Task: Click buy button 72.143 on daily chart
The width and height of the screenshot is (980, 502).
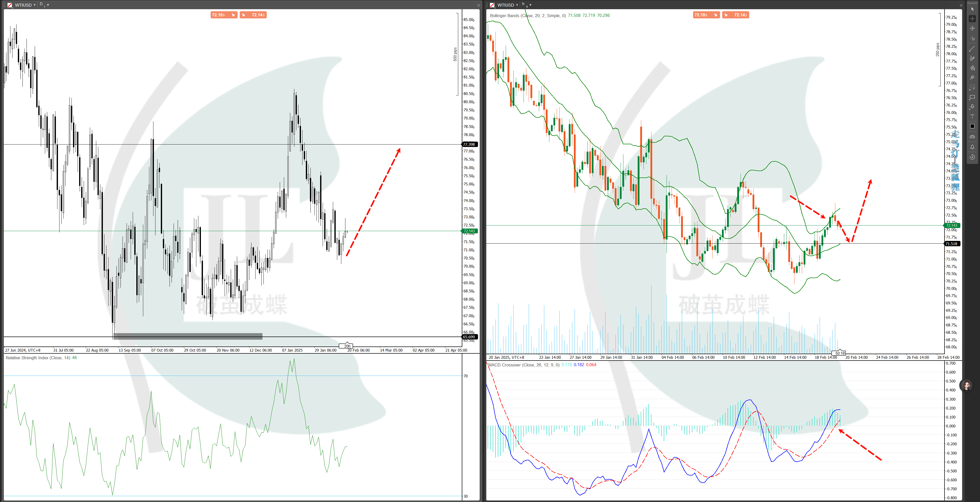Action: tap(253, 15)
